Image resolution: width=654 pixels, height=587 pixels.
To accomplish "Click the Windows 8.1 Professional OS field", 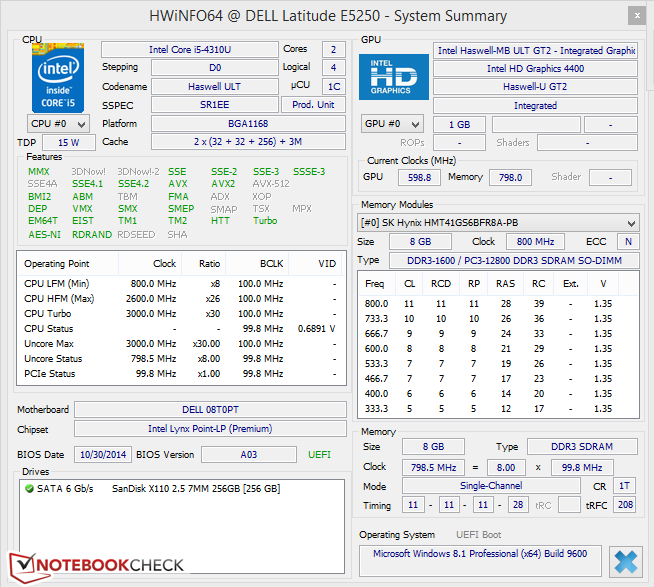I will coord(480,561).
